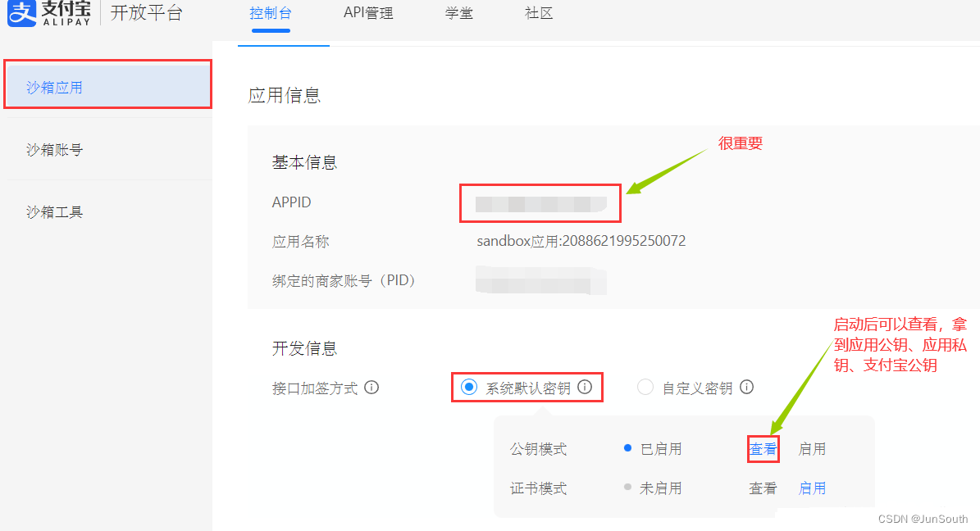Screen dimensions: 980x531
Task: Select the 系统默认密钥 radio button
Action: point(469,388)
